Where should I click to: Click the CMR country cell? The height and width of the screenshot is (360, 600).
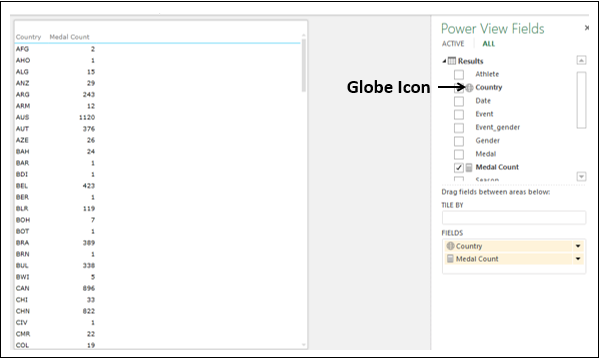click(x=23, y=334)
